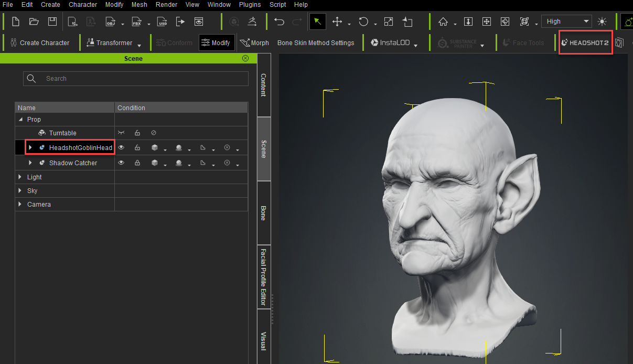Viewport: 633px width, 364px height.
Task: Click the Transformer button
Action: pyautogui.click(x=109, y=42)
